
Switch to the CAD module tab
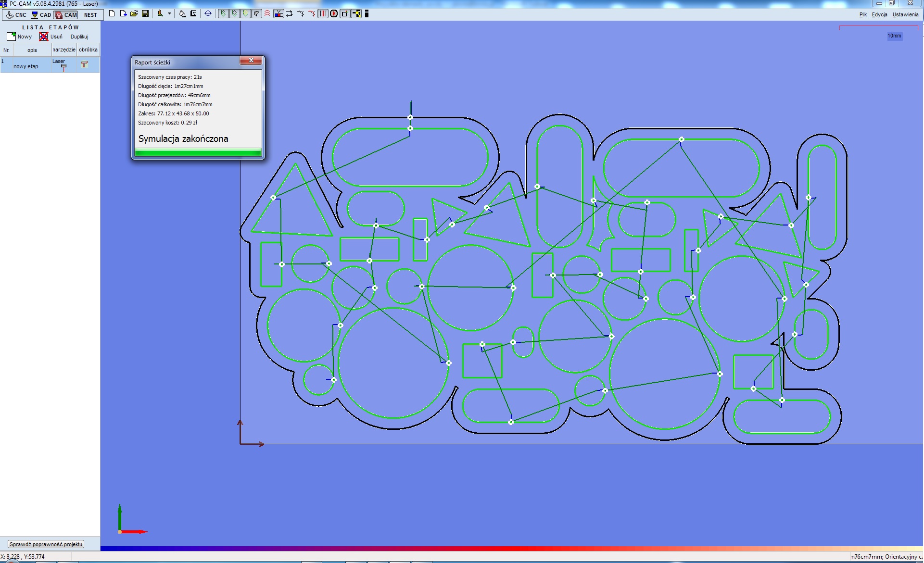(41, 15)
